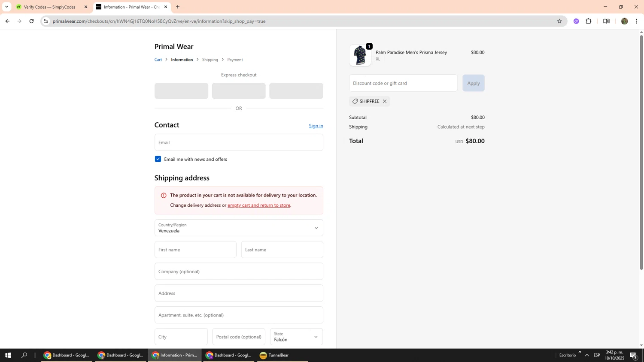Image resolution: width=644 pixels, height=362 pixels.
Task: Open the Chrome three-dot menu
Action: (x=637, y=21)
